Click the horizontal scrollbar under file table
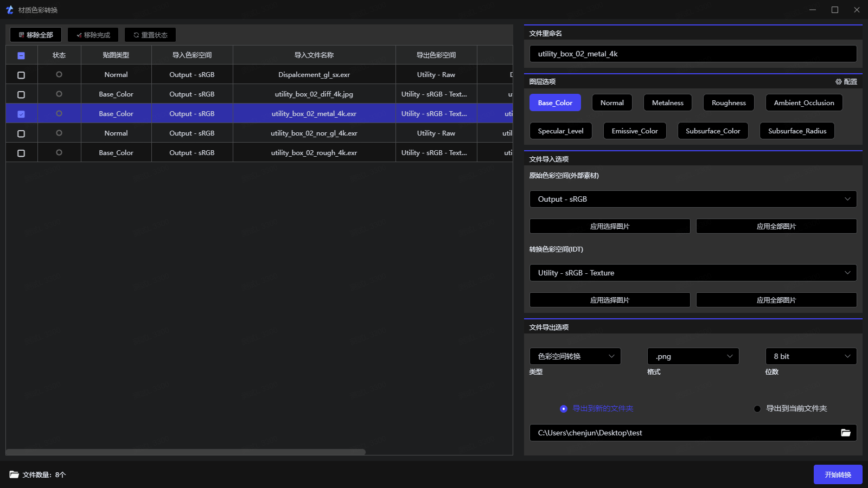 coord(186,452)
